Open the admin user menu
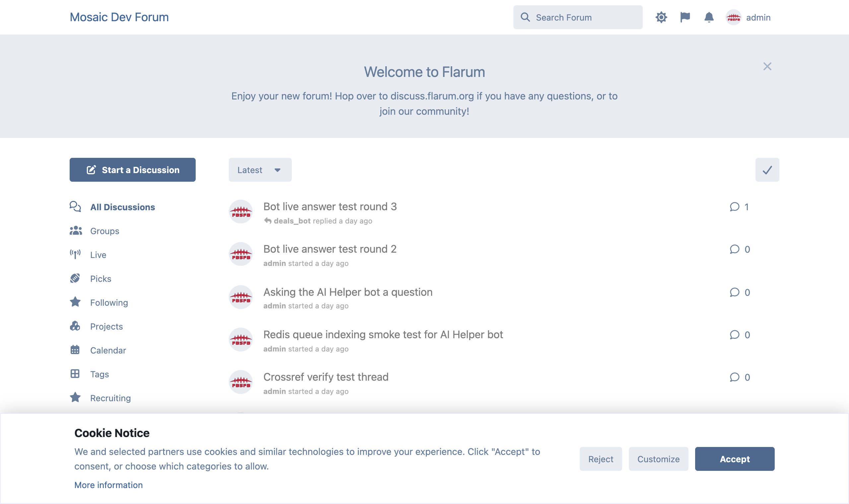849x504 pixels. click(748, 17)
